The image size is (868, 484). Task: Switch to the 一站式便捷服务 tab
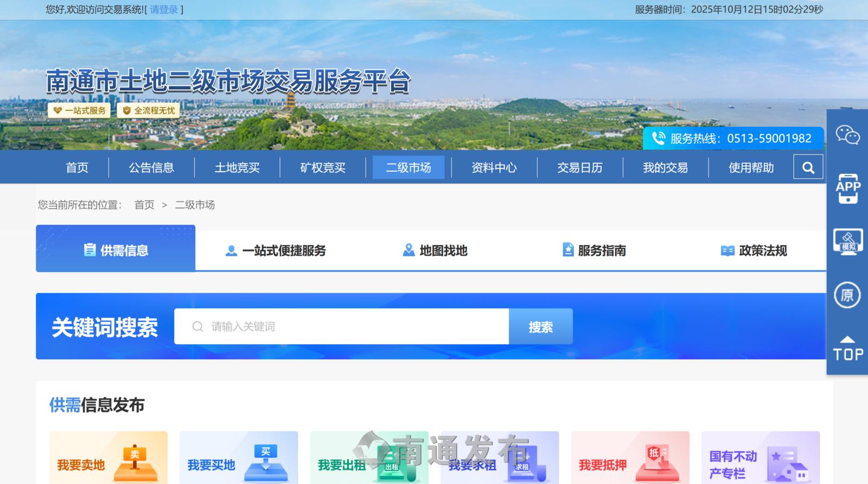(x=276, y=250)
